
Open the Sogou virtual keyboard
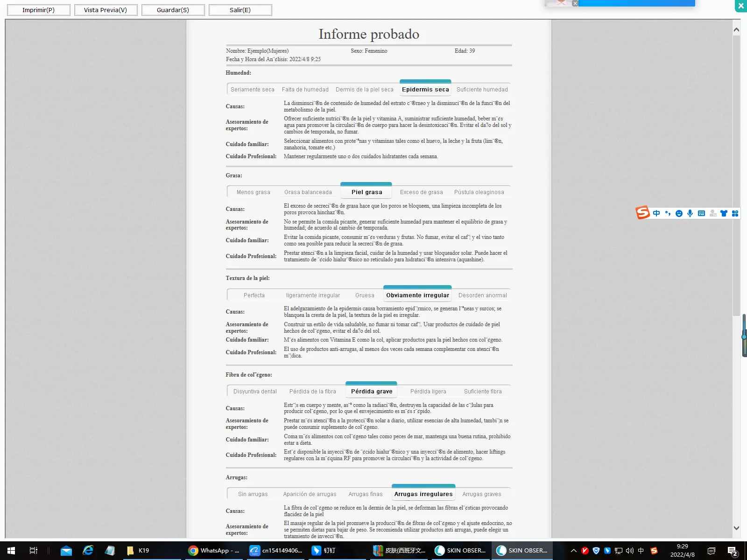pos(701,213)
